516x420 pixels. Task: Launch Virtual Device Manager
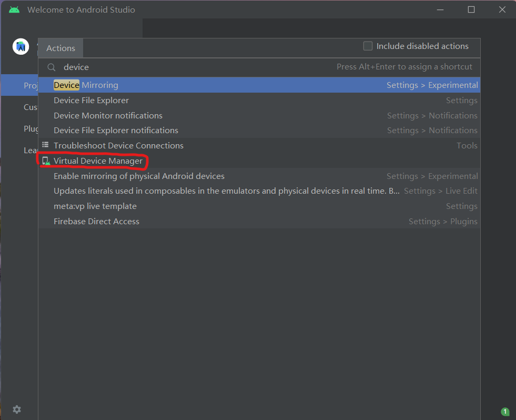(259, 161)
